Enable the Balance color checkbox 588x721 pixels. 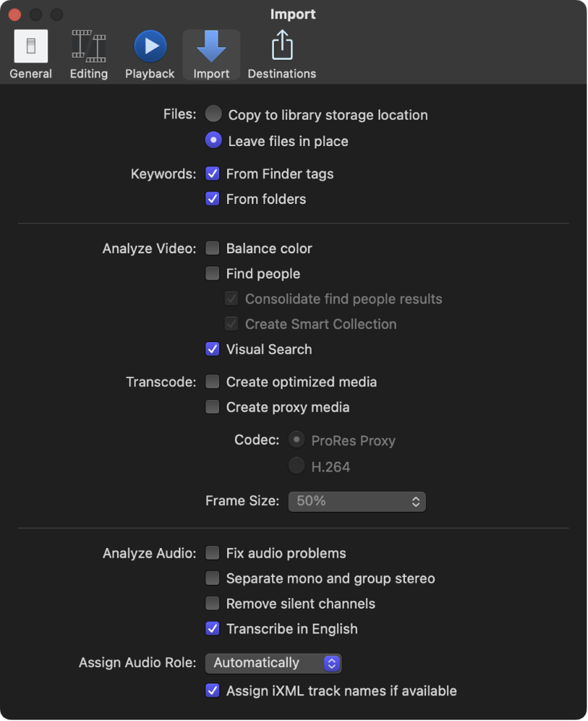(212, 248)
